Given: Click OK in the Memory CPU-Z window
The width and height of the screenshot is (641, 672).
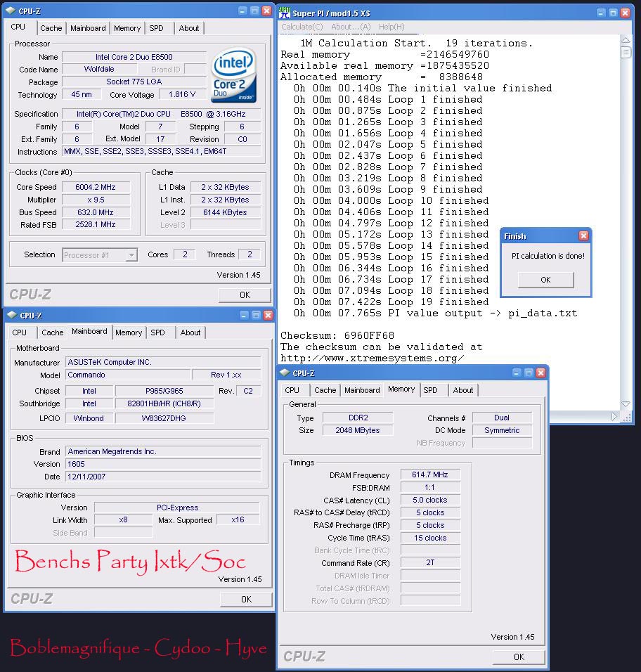Looking at the screenshot, I should click(x=519, y=657).
